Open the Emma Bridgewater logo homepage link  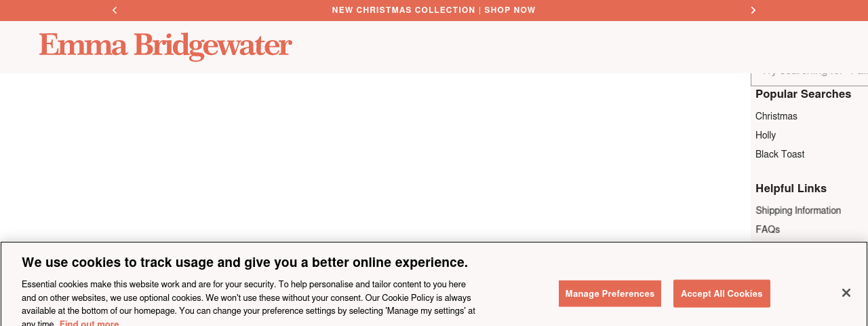click(165, 46)
